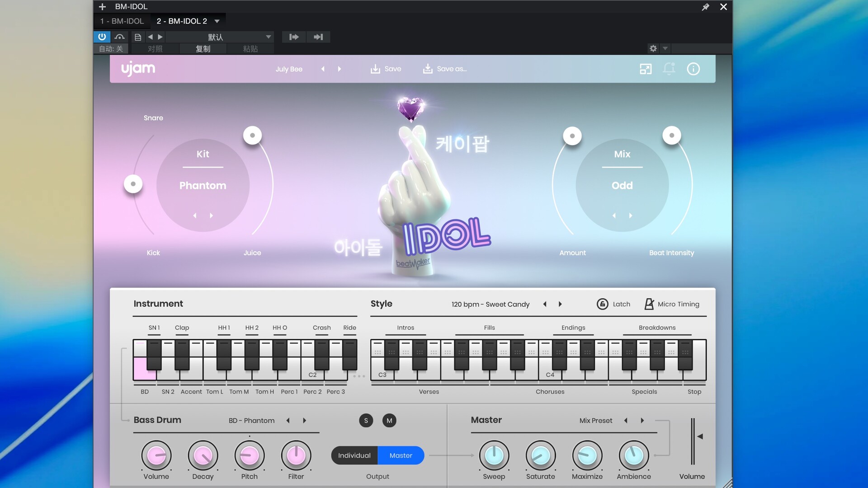Toggle the Latch button
Screen dimensions: 868x488
tap(613, 304)
